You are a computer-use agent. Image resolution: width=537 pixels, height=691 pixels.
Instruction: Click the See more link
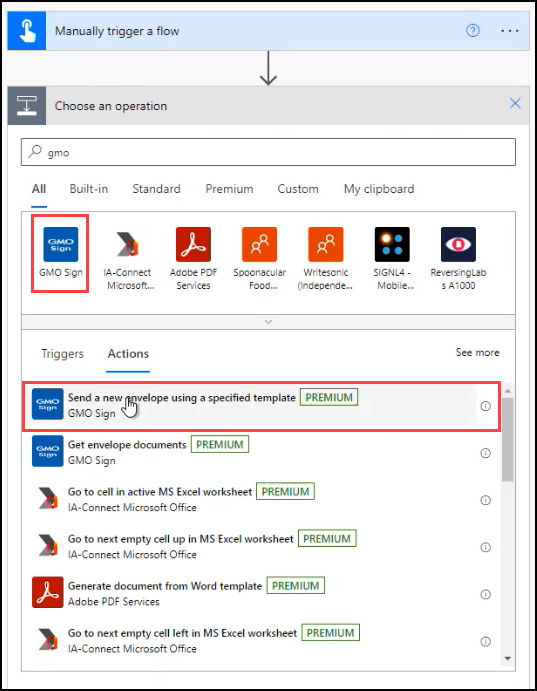pyautogui.click(x=478, y=353)
